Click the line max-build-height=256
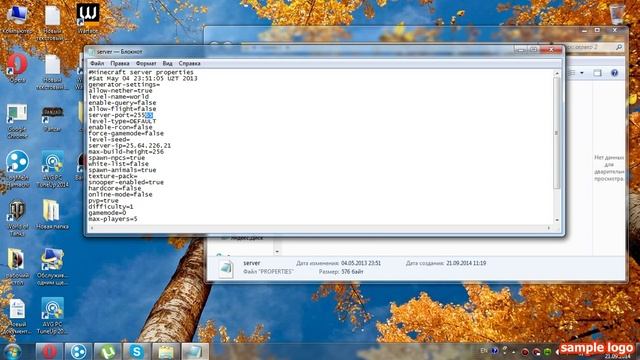Viewport: 640px width, 360px height. (126, 152)
